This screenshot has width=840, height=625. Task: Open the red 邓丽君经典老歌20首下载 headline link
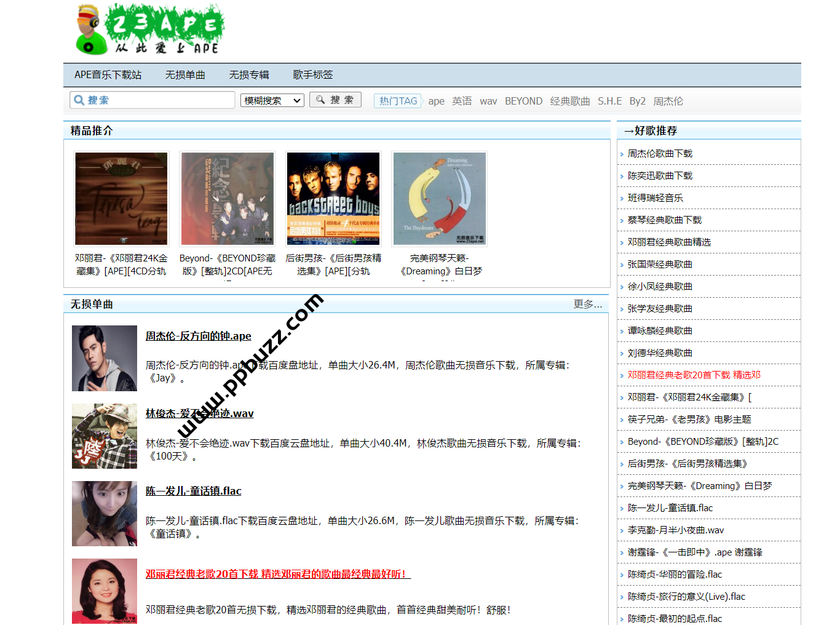pyautogui.click(x=279, y=574)
